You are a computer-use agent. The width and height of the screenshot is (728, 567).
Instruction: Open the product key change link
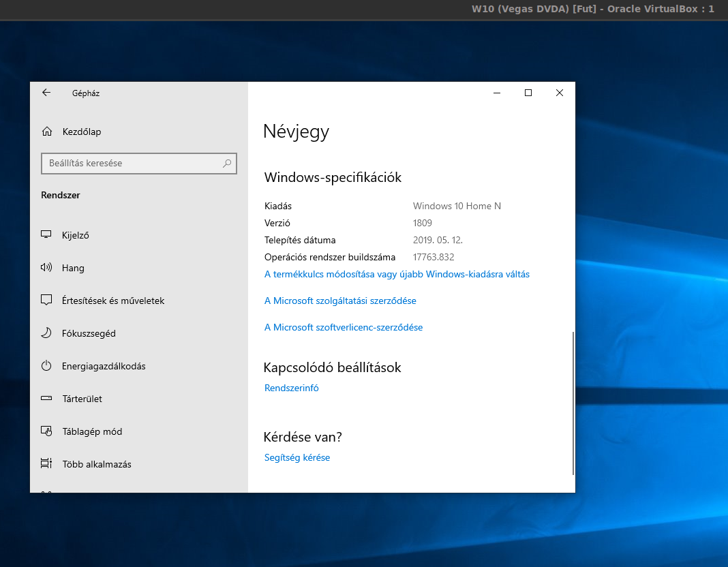tap(397, 275)
